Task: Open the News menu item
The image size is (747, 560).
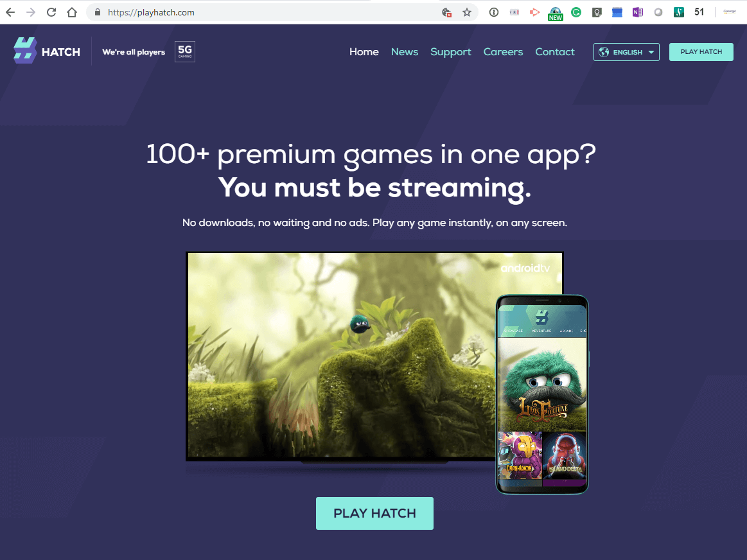Action: pyautogui.click(x=405, y=52)
